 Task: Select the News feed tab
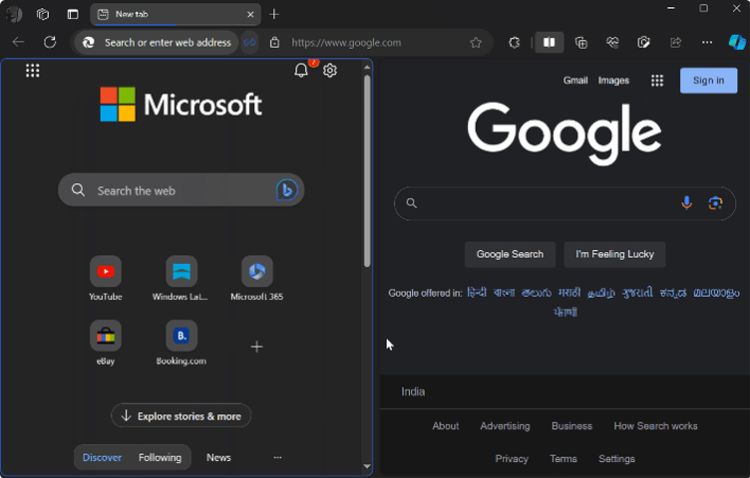[219, 457]
